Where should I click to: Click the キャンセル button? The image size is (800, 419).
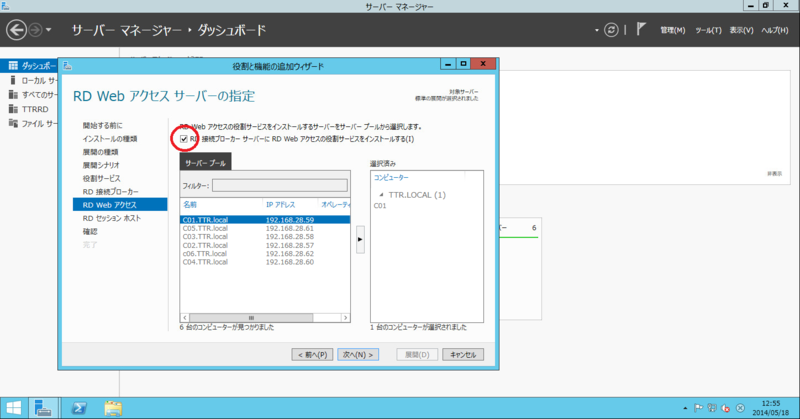pyautogui.click(x=463, y=355)
